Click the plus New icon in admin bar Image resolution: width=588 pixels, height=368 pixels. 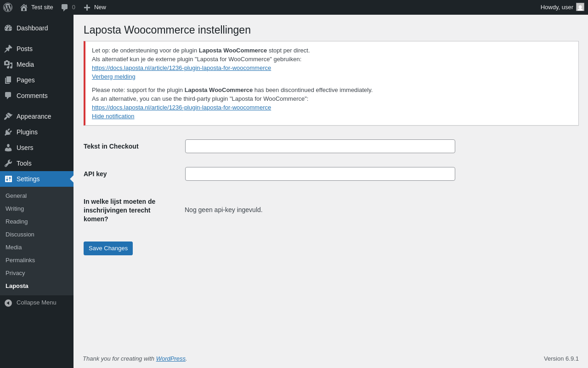point(87,7)
